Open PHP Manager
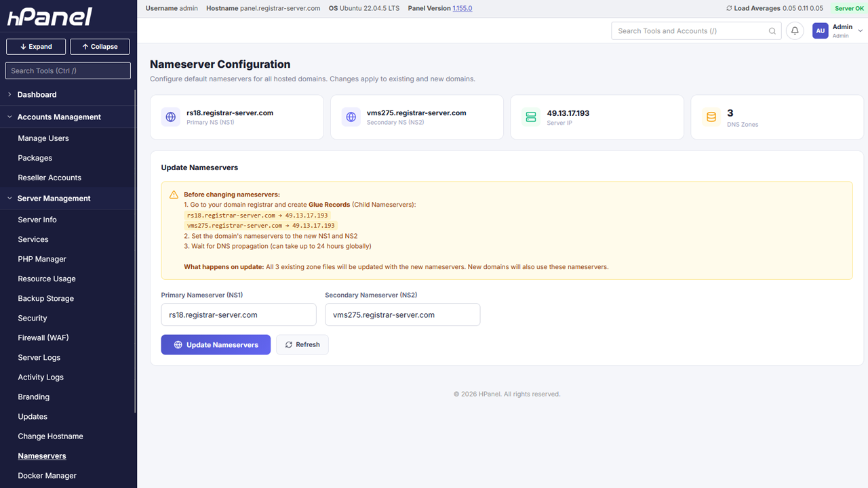This screenshot has width=868, height=488. click(x=42, y=259)
